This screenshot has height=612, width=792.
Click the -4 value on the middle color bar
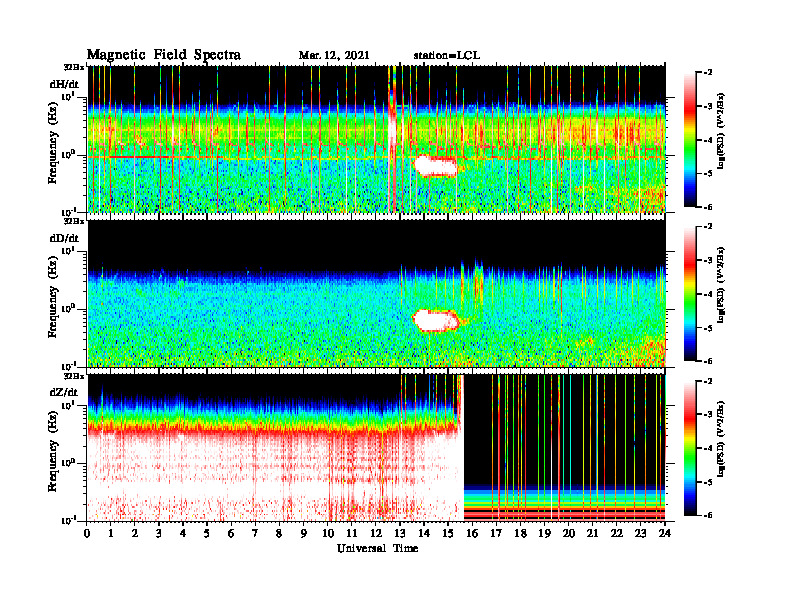click(x=709, y=294)
